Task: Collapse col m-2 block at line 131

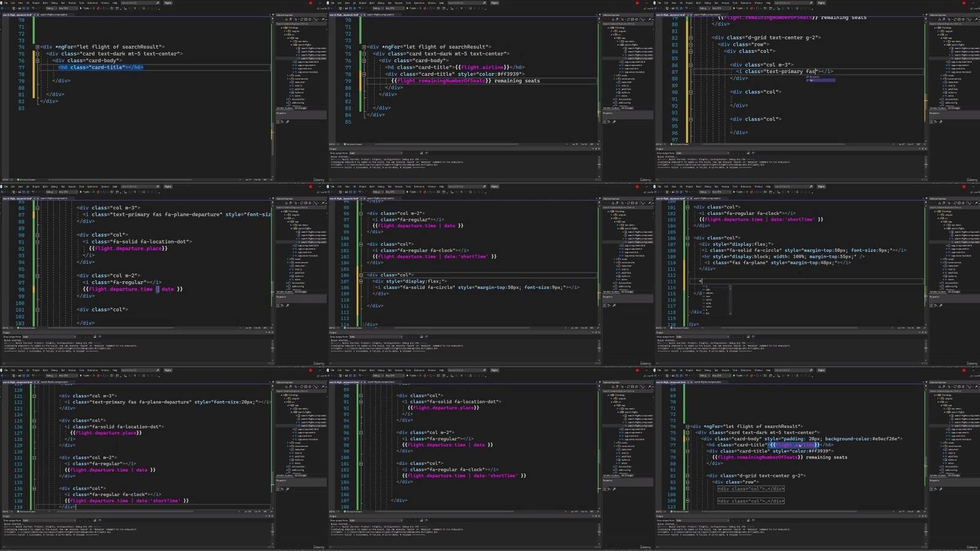Action: click(x=34, y=457)
